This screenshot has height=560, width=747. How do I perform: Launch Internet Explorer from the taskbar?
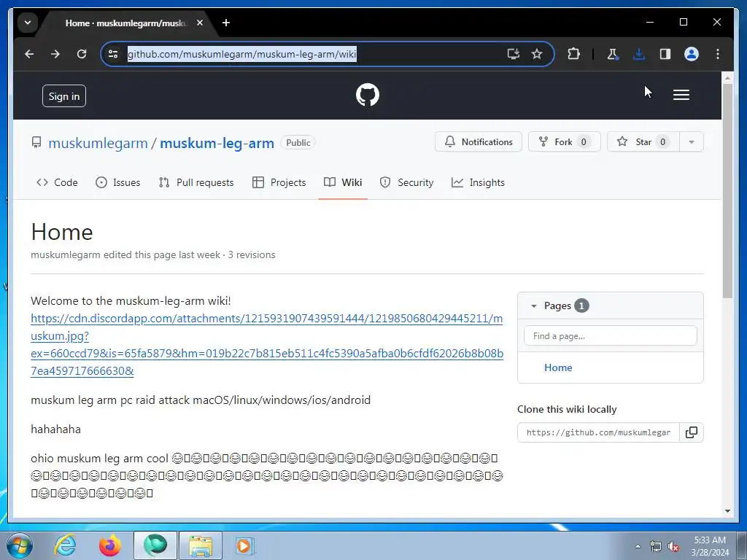[x=65, y=545]
